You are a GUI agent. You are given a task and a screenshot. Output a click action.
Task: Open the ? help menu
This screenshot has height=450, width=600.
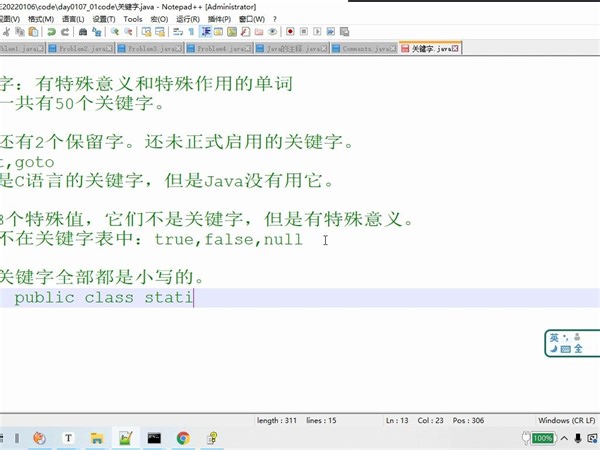point(275,19)
